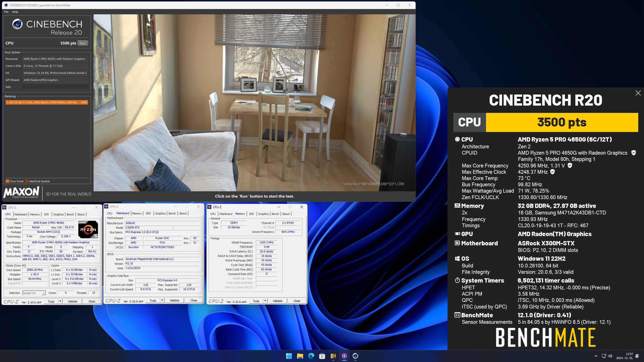
Task: Click CPU-Z icon in Memory window title
Action: pos(209,207)
